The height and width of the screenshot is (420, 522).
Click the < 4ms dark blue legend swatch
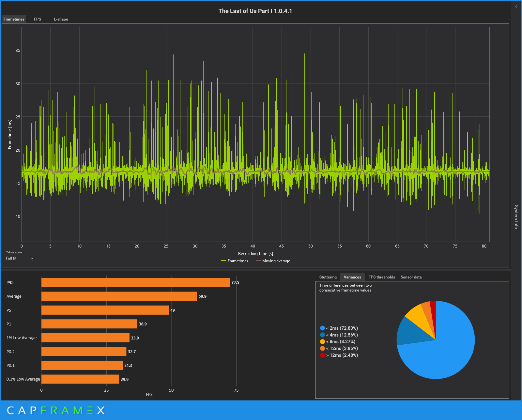click(323, 335)
